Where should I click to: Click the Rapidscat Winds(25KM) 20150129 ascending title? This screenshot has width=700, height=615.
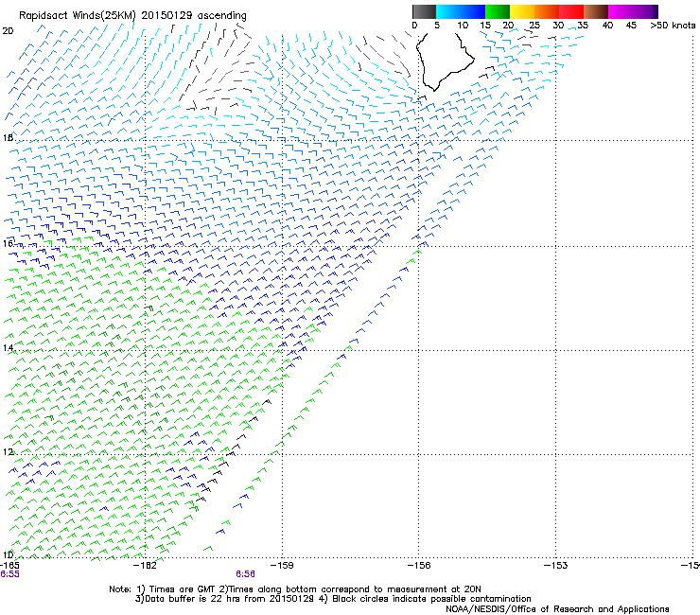[132, 16]
